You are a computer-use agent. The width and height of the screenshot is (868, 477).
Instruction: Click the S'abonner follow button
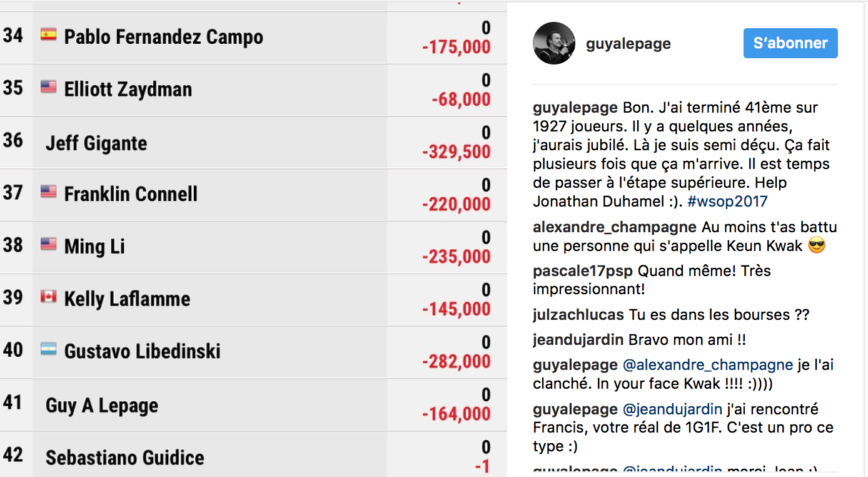click(x=790, y=43)
